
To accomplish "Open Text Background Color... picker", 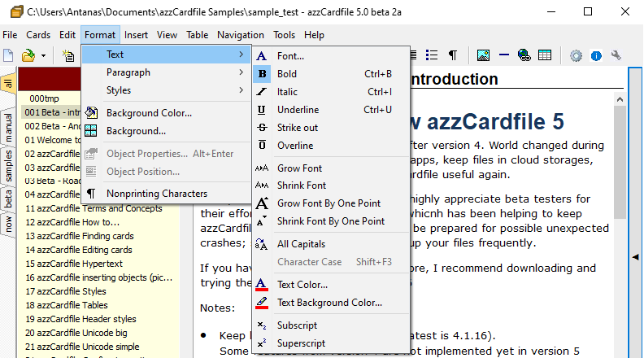I will (x=331, y=303).
